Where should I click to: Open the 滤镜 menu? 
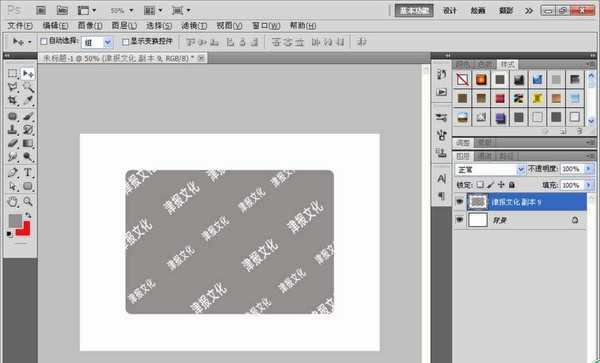(x=194, y=26)
